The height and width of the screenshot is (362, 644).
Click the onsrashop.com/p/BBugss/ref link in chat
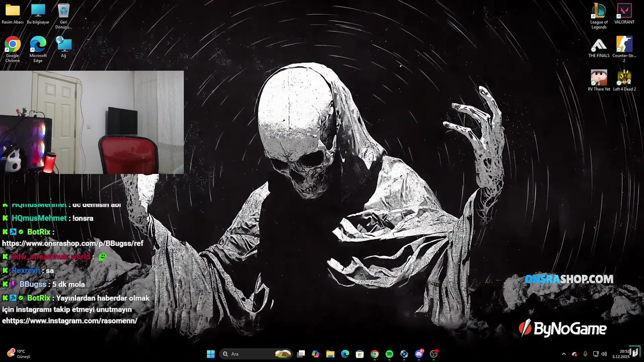tap(72, 243)
